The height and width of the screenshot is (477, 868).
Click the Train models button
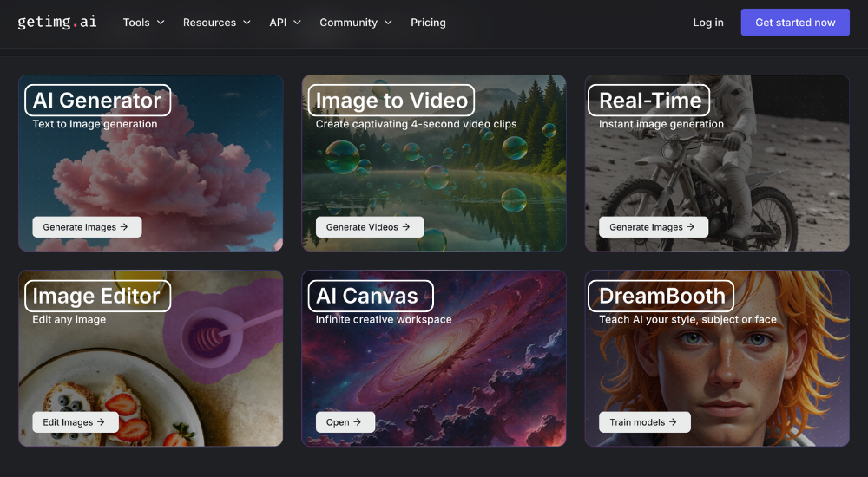[644, 422]
